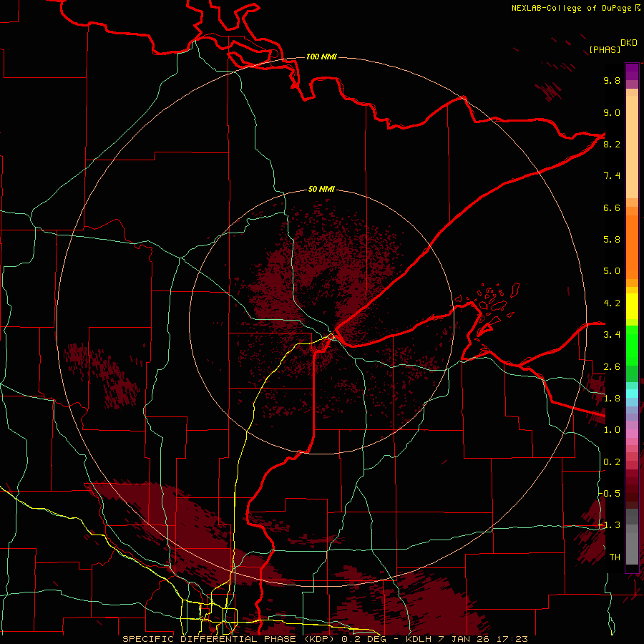Click the 50 NMI range ring label
Image resolution: width=644 pixels, height=644 pixels.
click(x=321, y=189)
